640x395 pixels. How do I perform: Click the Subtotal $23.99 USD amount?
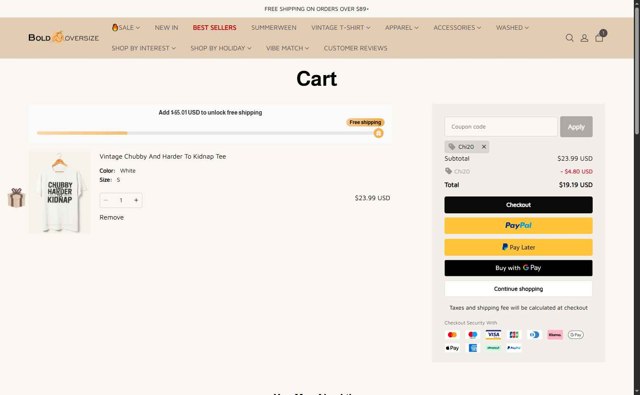[x=575, y=158]
